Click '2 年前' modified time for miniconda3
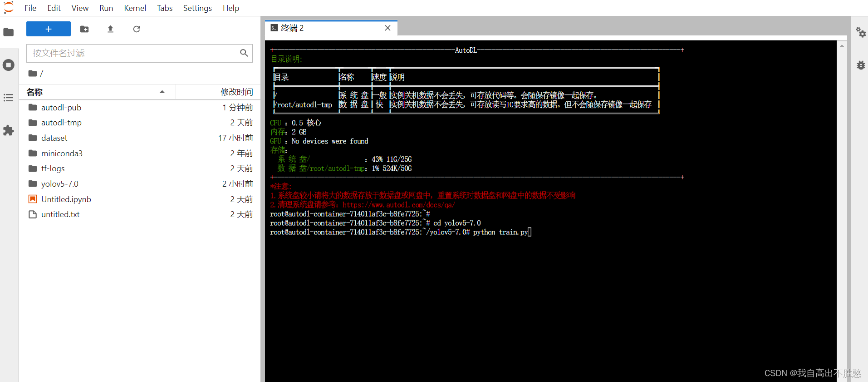Image resolution: width=868 pixels, height=382 pixels. click(x=241, y=154)
